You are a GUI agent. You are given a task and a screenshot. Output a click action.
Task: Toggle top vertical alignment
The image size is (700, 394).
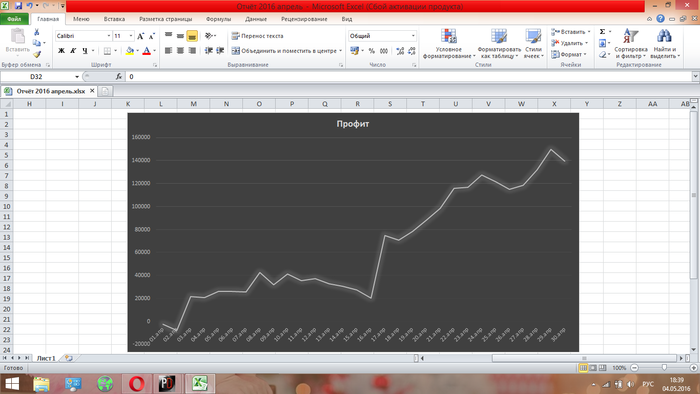[168, 36]
